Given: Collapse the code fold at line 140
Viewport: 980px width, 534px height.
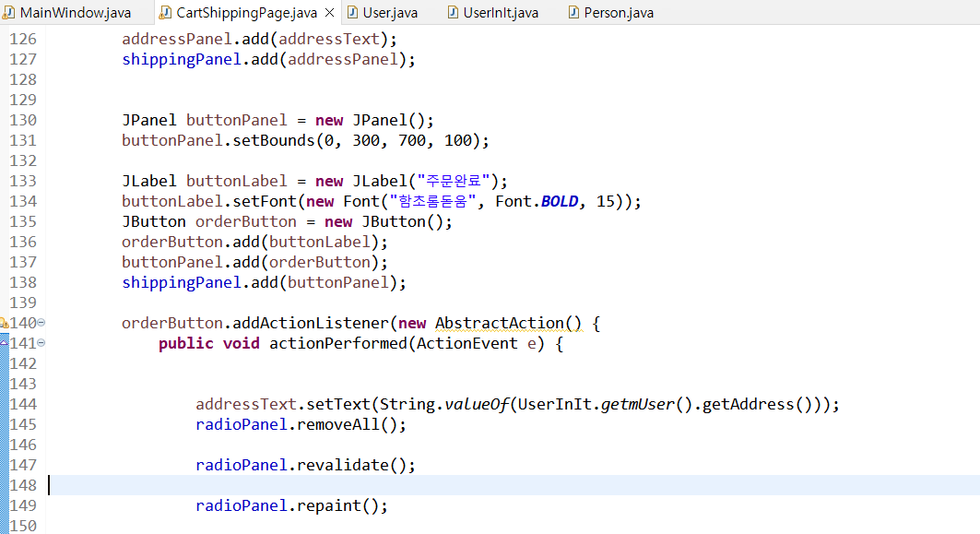Looking at the screenshot, I should coord(41,323).
